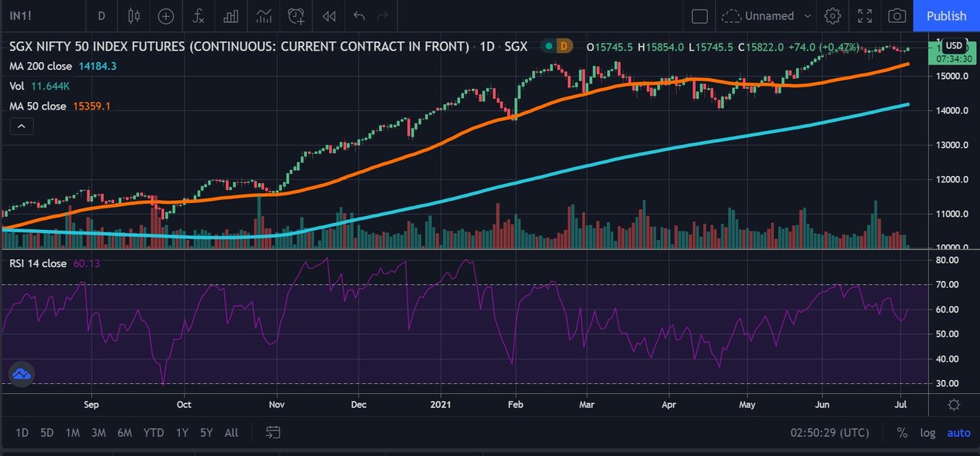
Task: Click the MA 200 close indicator label
Action: (x=42, y=67)
